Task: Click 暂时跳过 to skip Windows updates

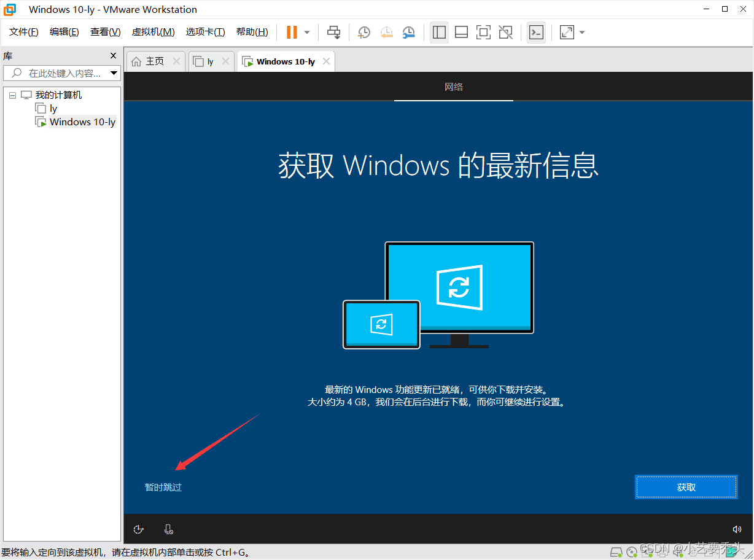Action: tap(163, 487)
